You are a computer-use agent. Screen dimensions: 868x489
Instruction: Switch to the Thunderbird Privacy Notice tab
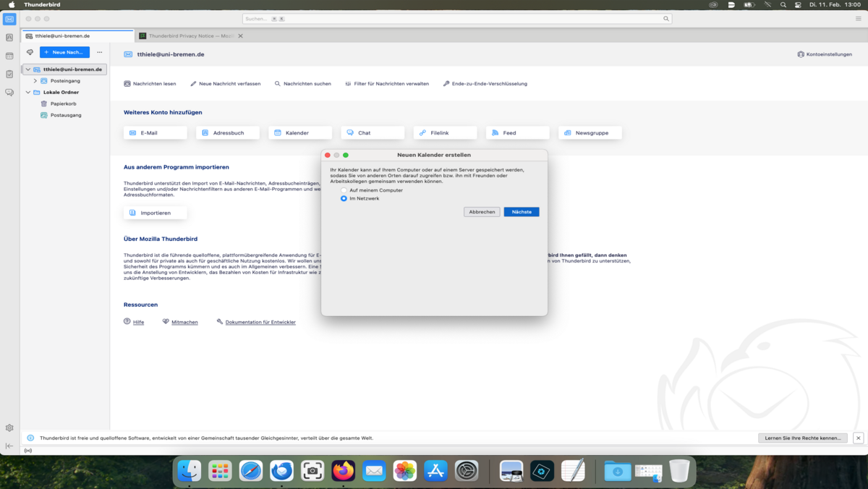187,35
